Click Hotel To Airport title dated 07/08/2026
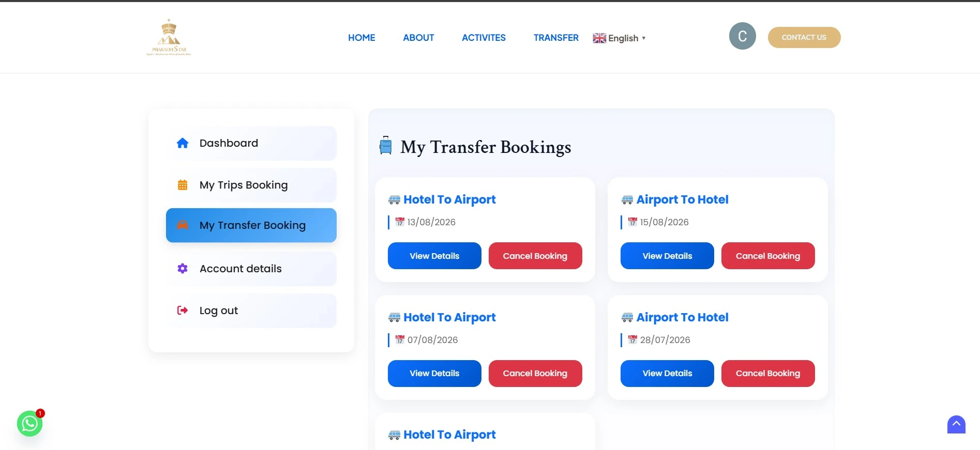The height and width of the screenshot is (450, 980). [449, 317]
